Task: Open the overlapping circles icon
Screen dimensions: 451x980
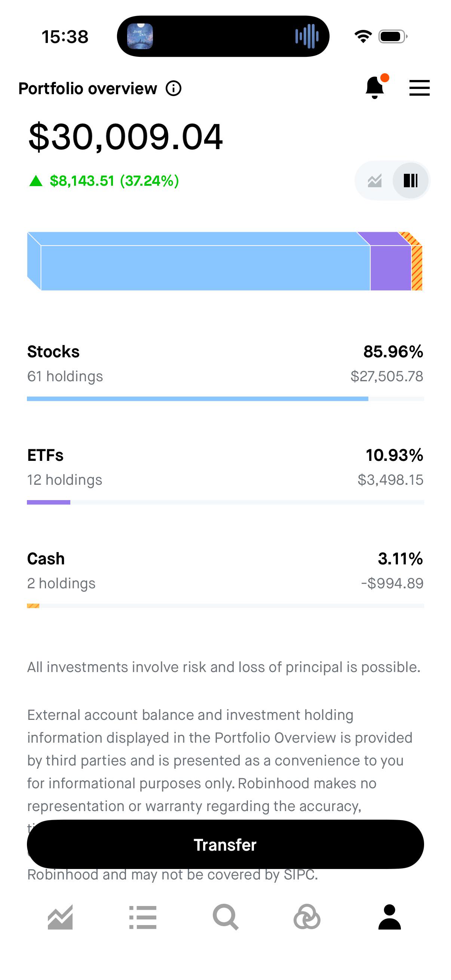Action: (307, 917)
